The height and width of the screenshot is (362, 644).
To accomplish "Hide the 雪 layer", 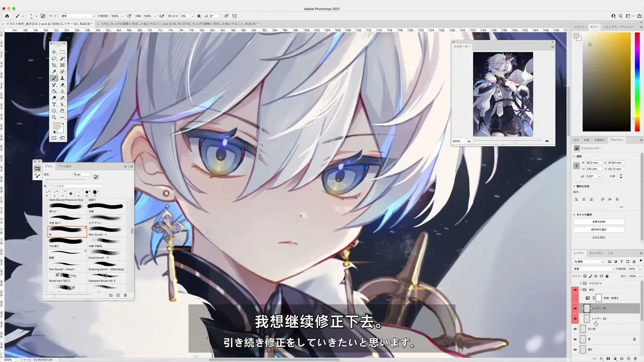I will pos(575,339).
